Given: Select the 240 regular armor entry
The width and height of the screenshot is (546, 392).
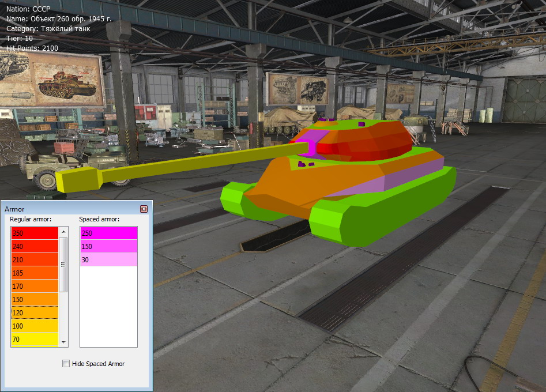Looking at the screenshot, I should click(35, 246).
